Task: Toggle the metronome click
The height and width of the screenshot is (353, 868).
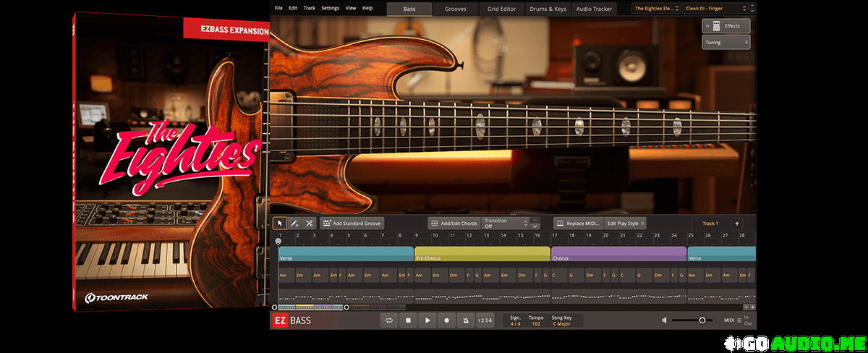Action: [x=465, y=320]
